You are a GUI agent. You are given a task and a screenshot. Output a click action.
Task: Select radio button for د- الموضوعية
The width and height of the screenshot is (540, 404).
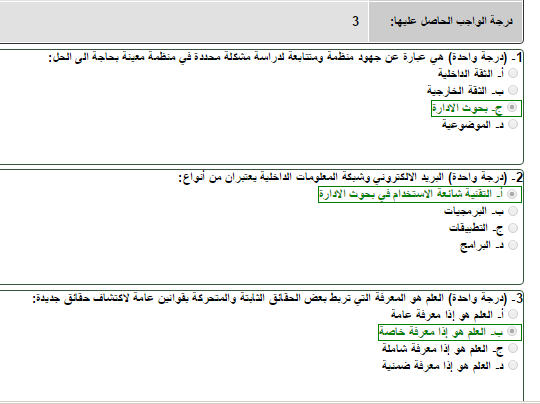(x=513, y=124)
